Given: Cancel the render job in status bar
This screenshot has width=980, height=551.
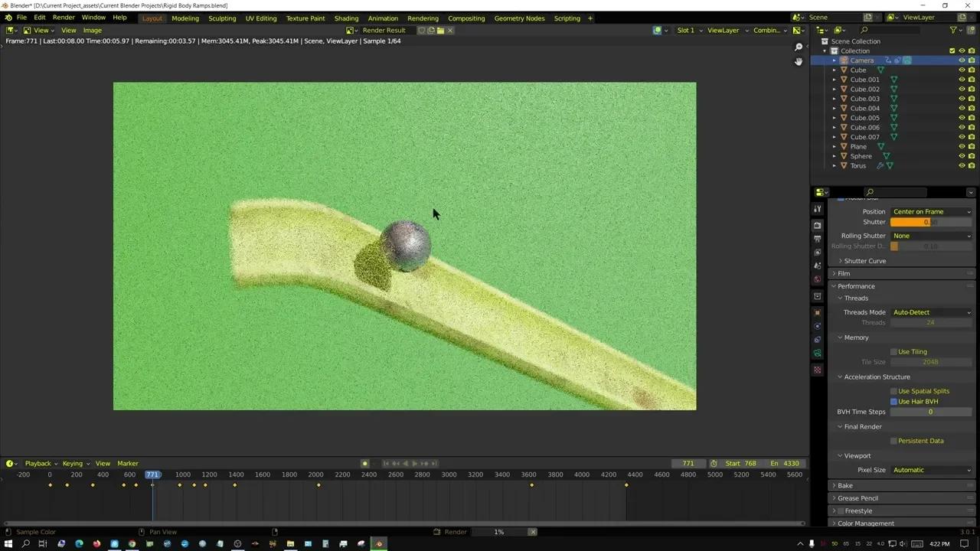Looking at the screenshot, I should coord(533,532).
